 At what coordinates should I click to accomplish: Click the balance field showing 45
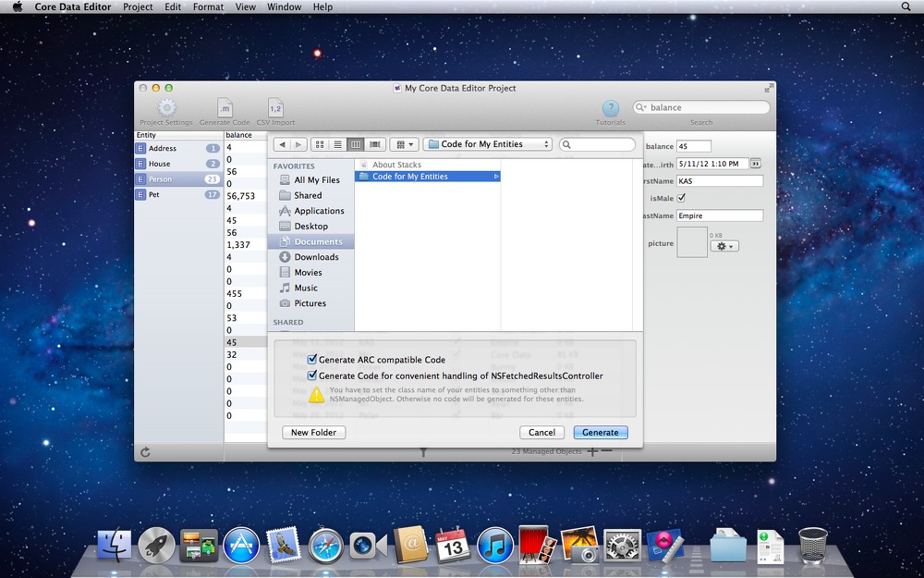[x=694, y=146]
